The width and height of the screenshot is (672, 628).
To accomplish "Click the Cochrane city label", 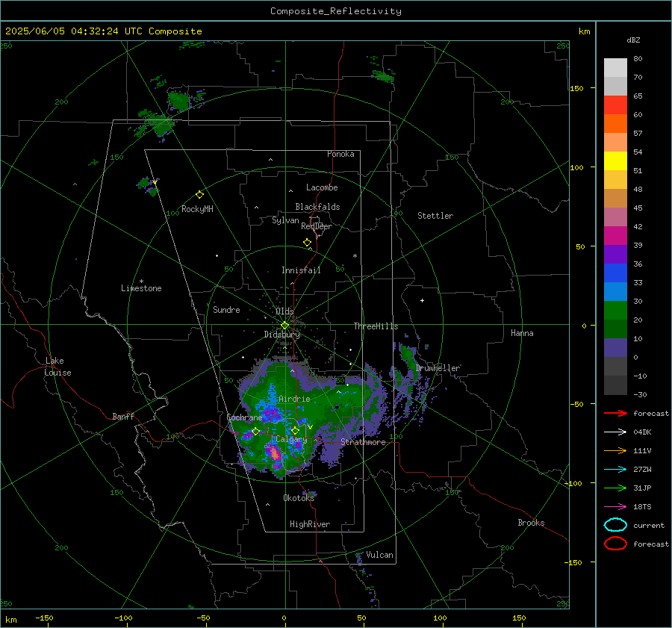I will point(244,417).
